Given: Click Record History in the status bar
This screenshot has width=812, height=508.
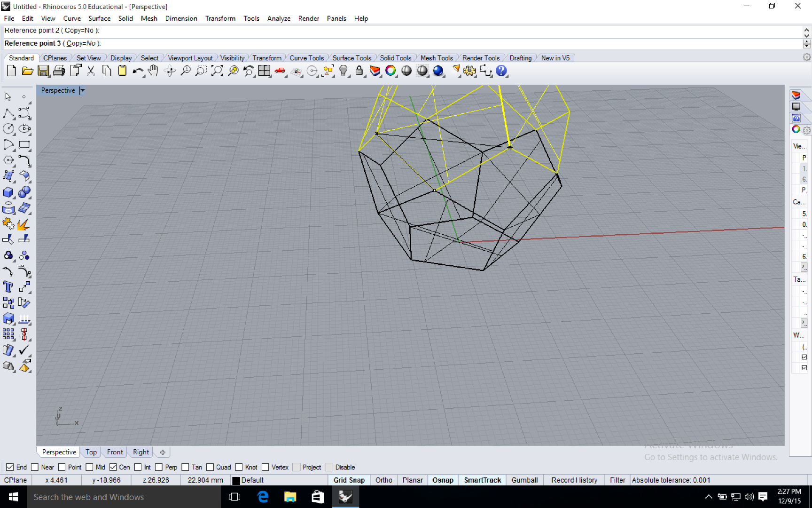Looking at the screenshot, I should click(x=574, y=480).
